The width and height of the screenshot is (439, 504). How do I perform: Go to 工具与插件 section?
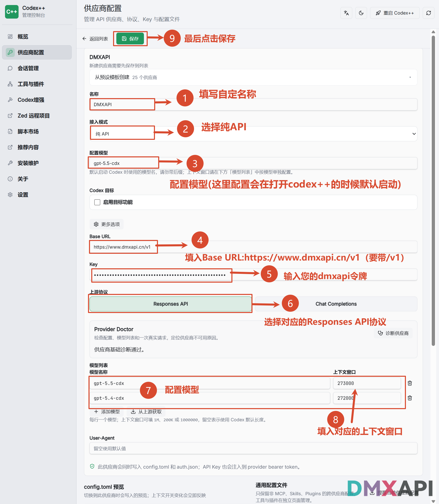[x=37, y=84]
